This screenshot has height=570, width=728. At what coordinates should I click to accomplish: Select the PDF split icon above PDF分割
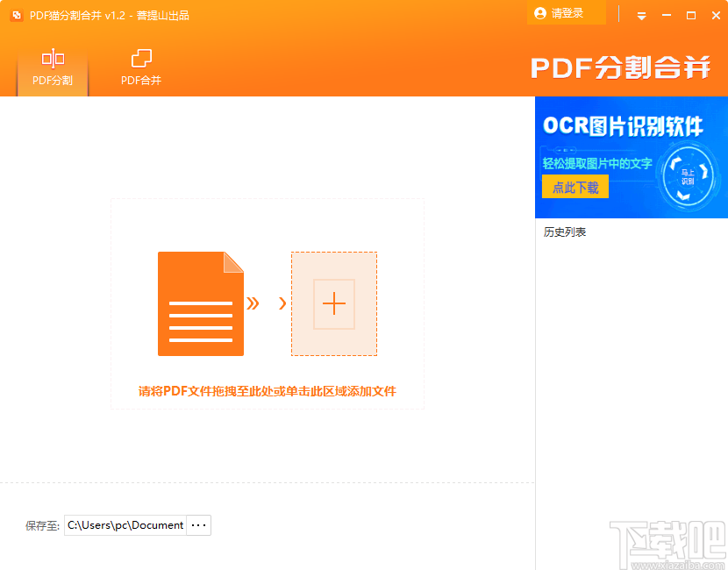tap(52, 57)
